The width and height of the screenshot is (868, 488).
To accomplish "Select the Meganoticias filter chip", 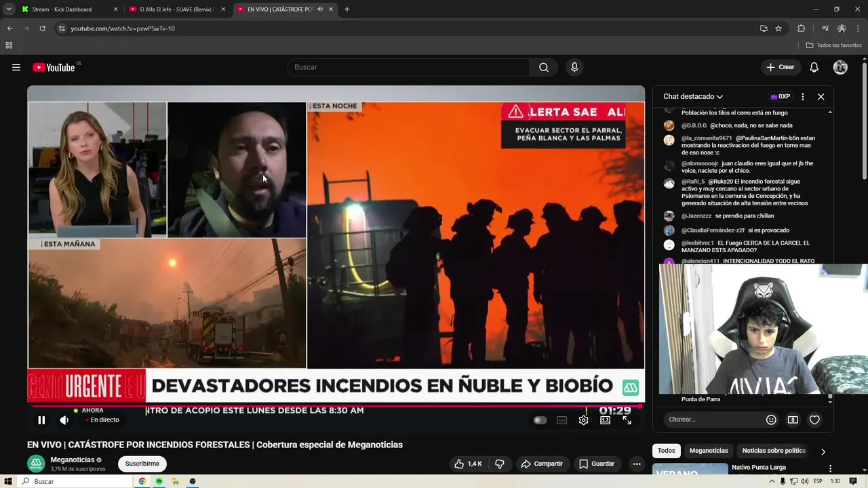I will click(709, 451).
